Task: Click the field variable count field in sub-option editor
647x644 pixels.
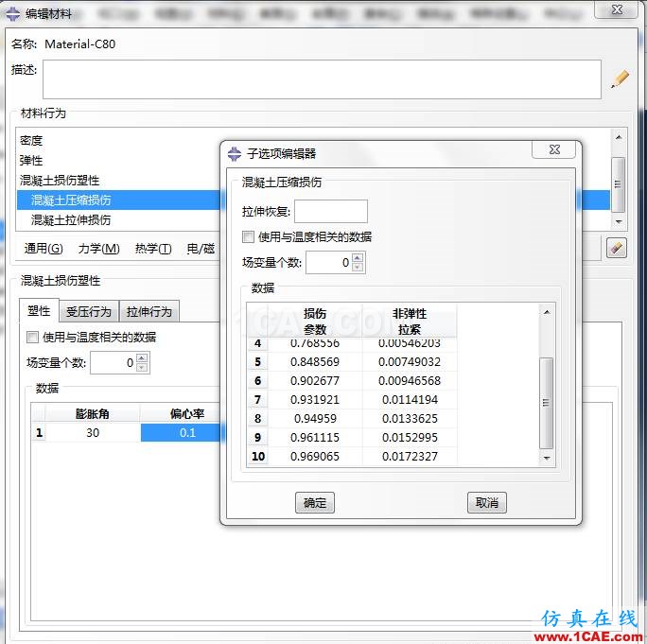Action: click(329, 263)
